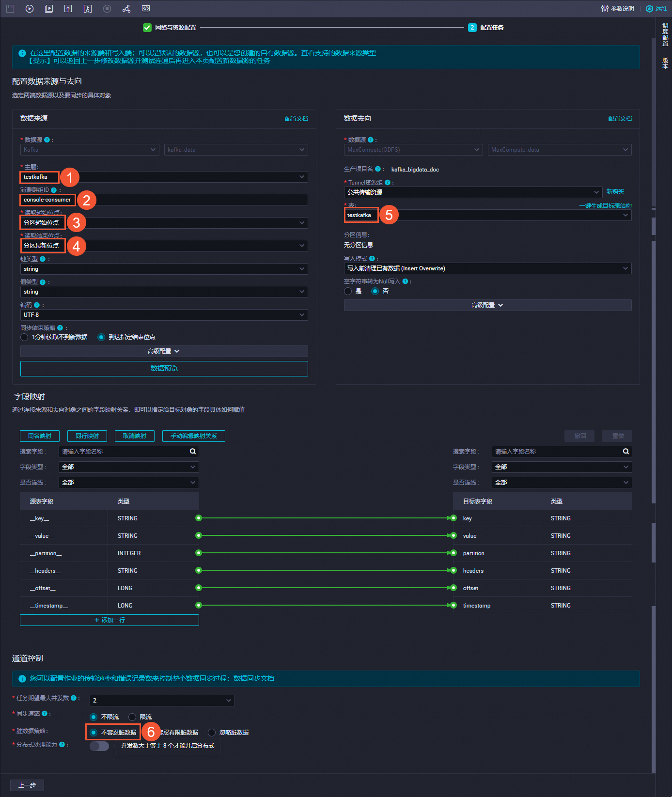Viewport: 672px width, 797px height.
Task: Go to the 网络与资源配置 step
Action: pyautogui.click(x=170, y=28)
